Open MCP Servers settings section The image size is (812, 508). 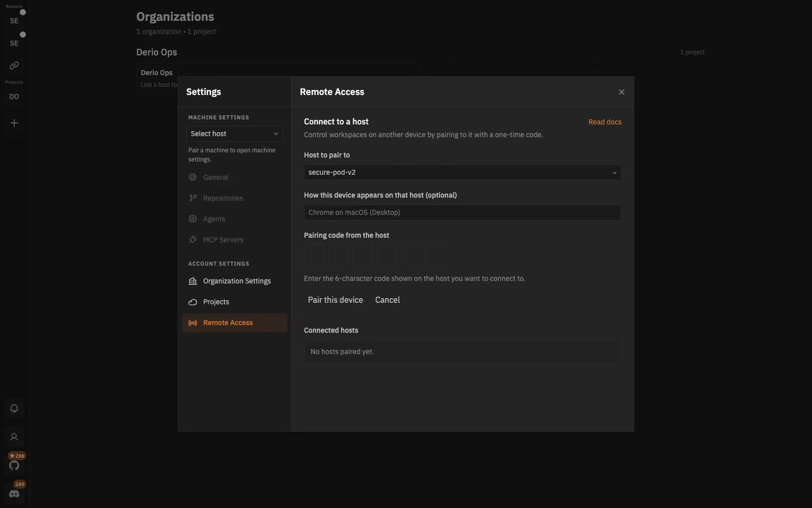pos(234,240)
